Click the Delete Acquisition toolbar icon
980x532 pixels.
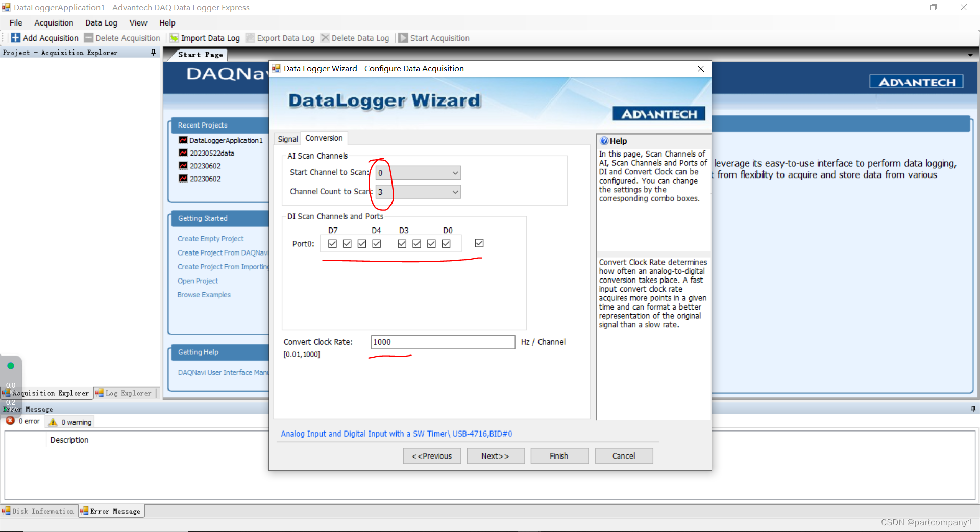[89, 38]
